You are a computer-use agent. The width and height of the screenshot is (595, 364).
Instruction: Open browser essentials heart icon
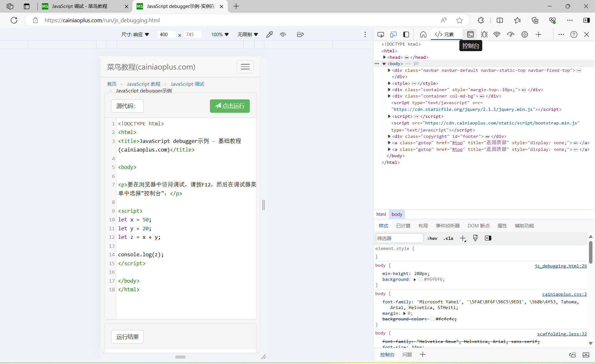tap(552, 20)
